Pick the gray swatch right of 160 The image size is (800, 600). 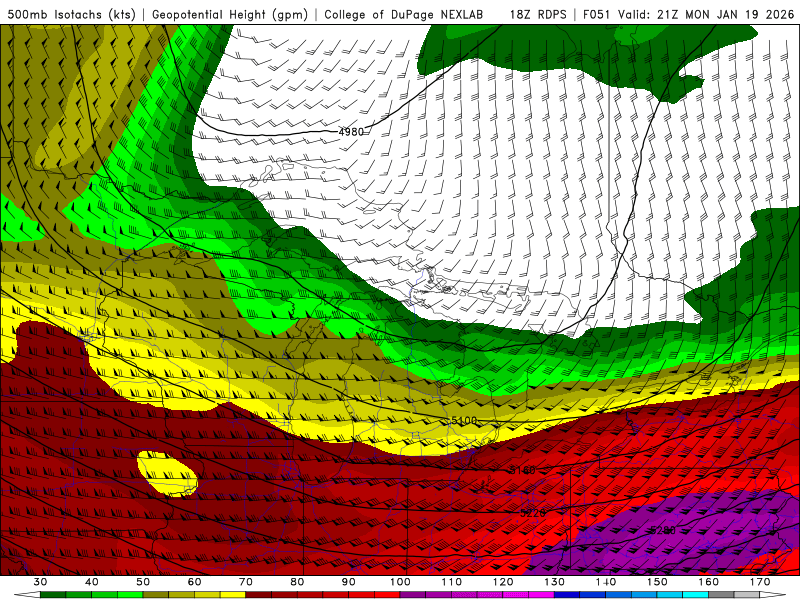pos(721,595)
